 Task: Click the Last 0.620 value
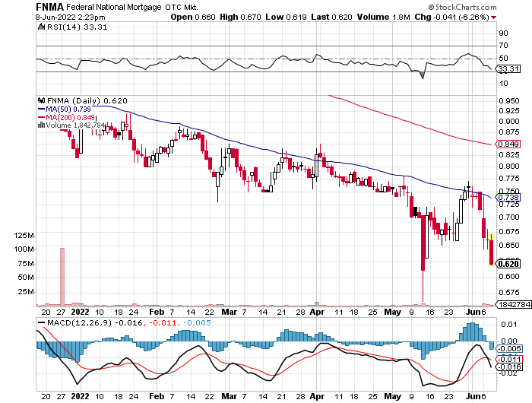coord(331,17)
